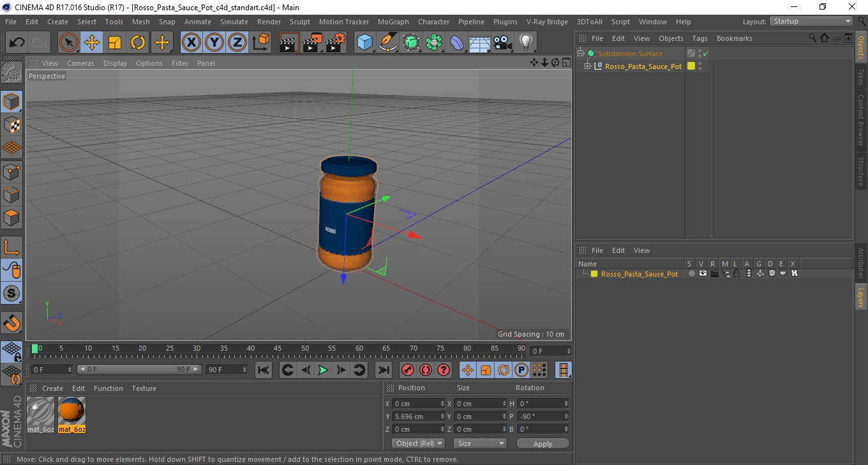Enable Texture mode in left toolbar
Screen dimensions: 868x465
pos(11,125)
